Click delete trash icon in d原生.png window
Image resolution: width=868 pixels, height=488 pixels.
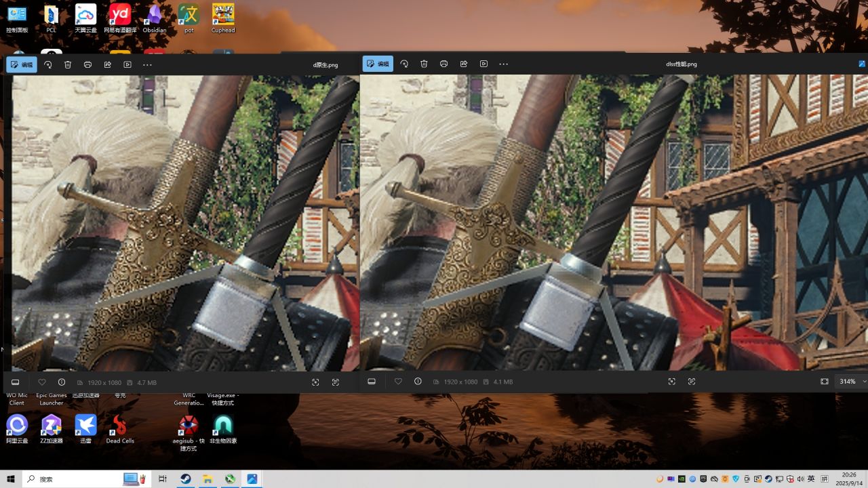click(68, 64)
